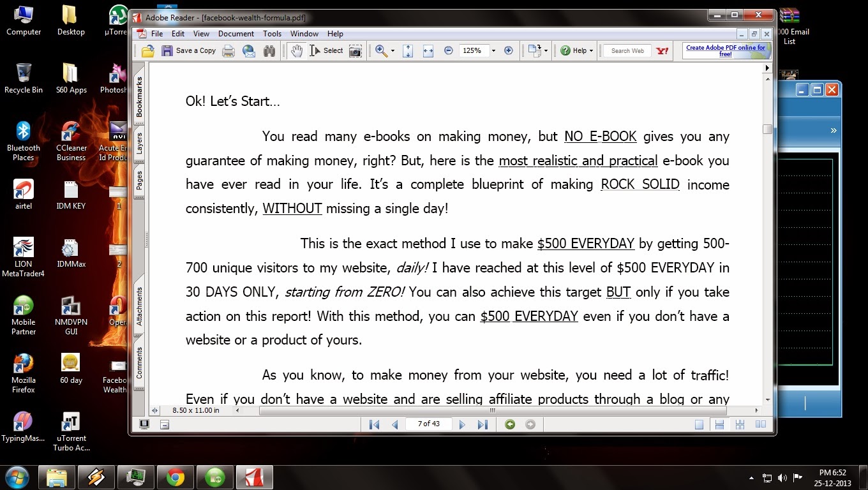This screenshot has width=868, height=490.
Task: Open the zoom percentage dropdown
Action: tap(493, 50)
